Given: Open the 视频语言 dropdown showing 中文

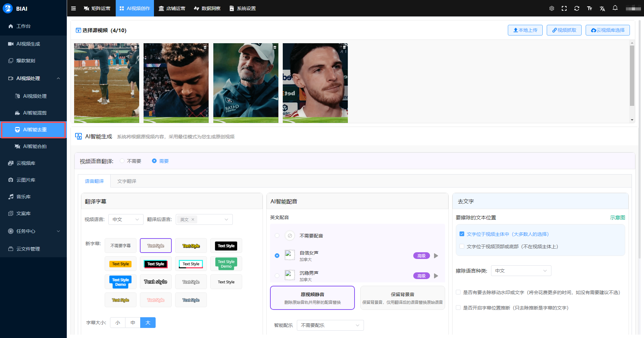Looking at the screenshot, I should [x=126, y=220].
